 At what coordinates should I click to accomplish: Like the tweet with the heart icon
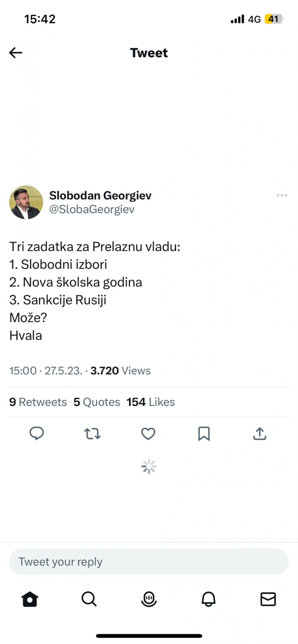coord(148,434)
